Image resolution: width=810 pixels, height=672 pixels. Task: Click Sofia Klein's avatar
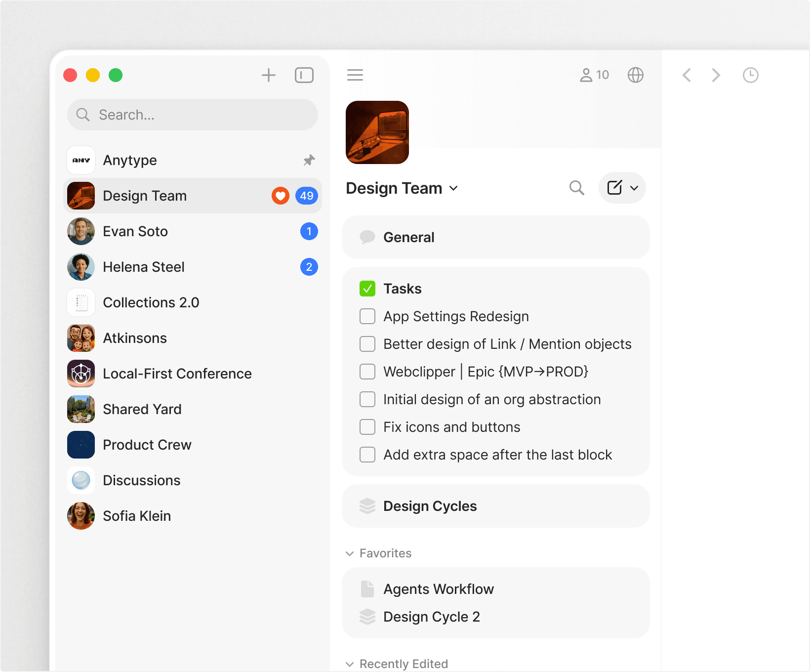(81, 516)
